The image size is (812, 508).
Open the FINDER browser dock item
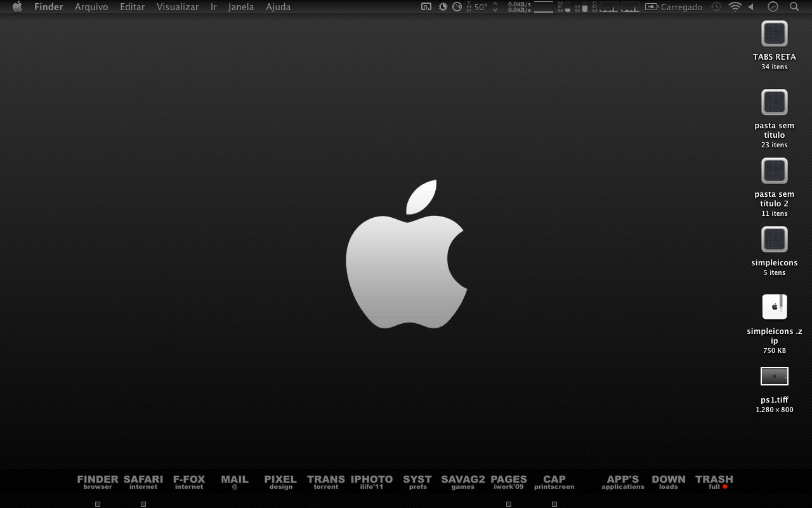coord(98,482)
